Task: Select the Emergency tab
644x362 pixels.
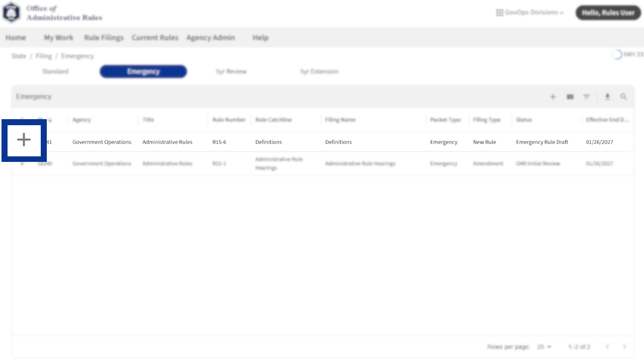Action: pos(143,71)
